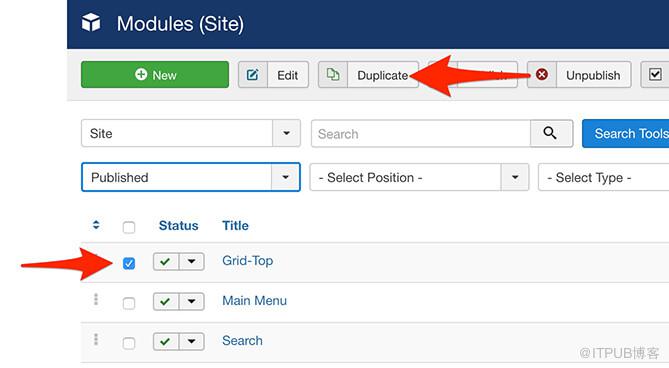669x368 pixels.
Task: Uncheck the Grid-Top row checkbox
Action: (x=129, y=263)
